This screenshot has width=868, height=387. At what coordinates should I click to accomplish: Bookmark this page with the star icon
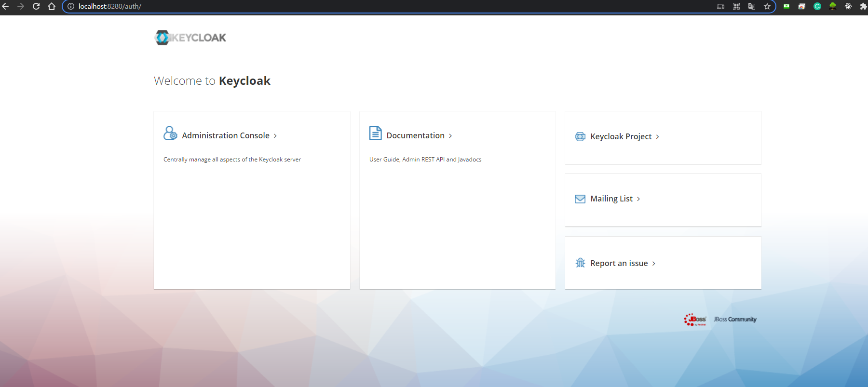point(767,6)
